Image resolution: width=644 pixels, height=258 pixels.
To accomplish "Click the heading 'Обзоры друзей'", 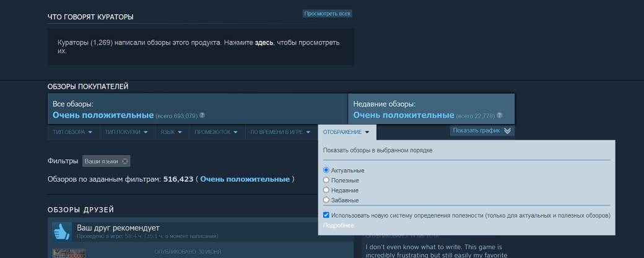I will [x=80, y=210].
